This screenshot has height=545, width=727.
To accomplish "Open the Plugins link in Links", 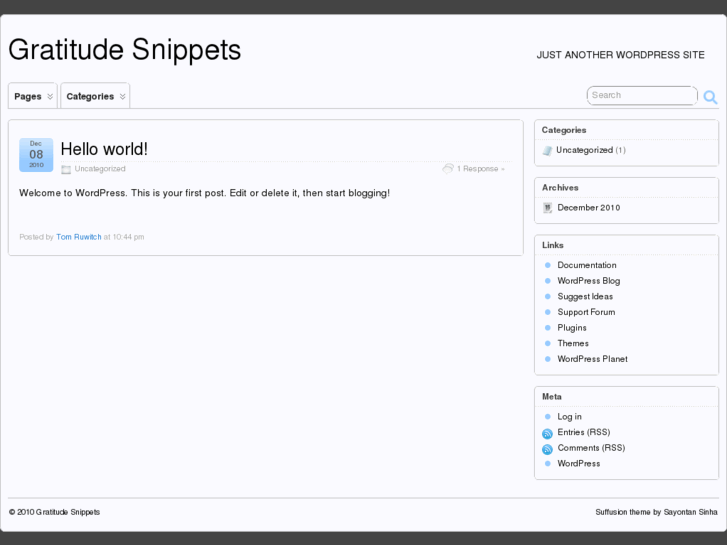I will point(572,328).
